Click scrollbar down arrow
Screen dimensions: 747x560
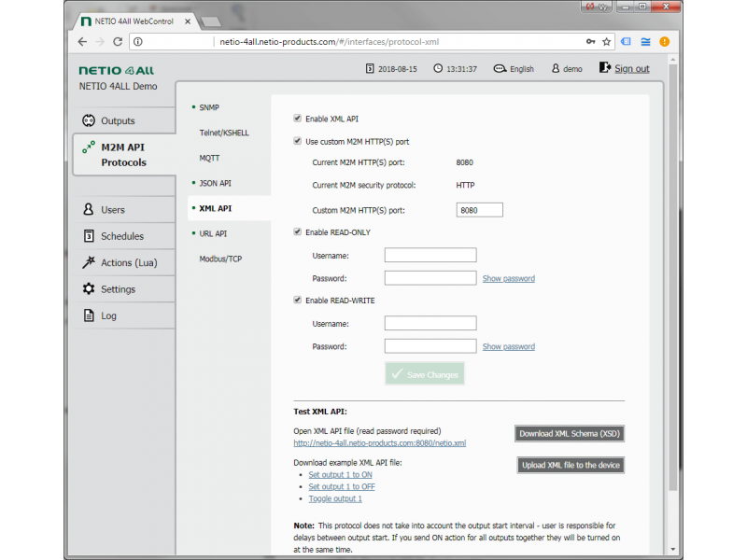pyautogui.click(x=672, y=549)
